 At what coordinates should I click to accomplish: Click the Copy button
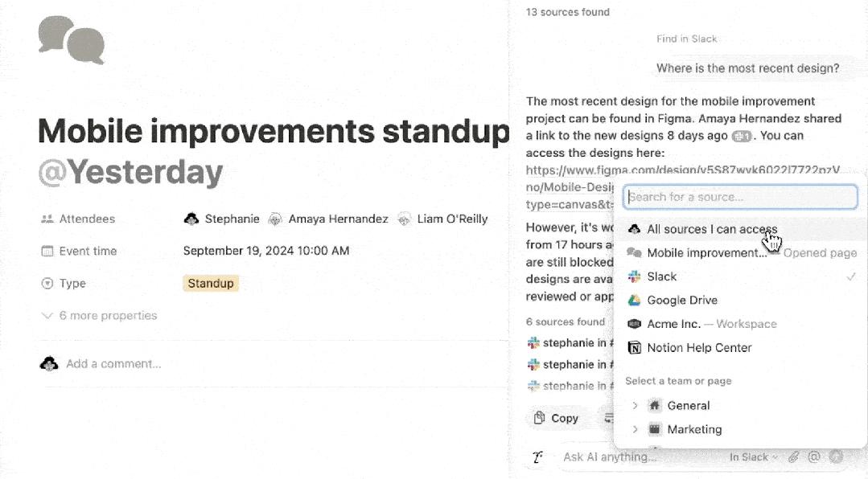pyautogui.click(x=556, y=418)
